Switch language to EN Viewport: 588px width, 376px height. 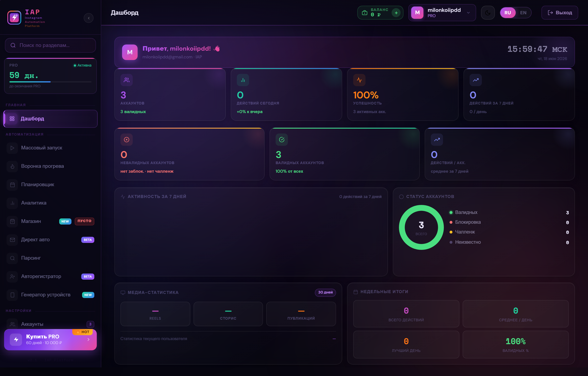pos(523,13)
